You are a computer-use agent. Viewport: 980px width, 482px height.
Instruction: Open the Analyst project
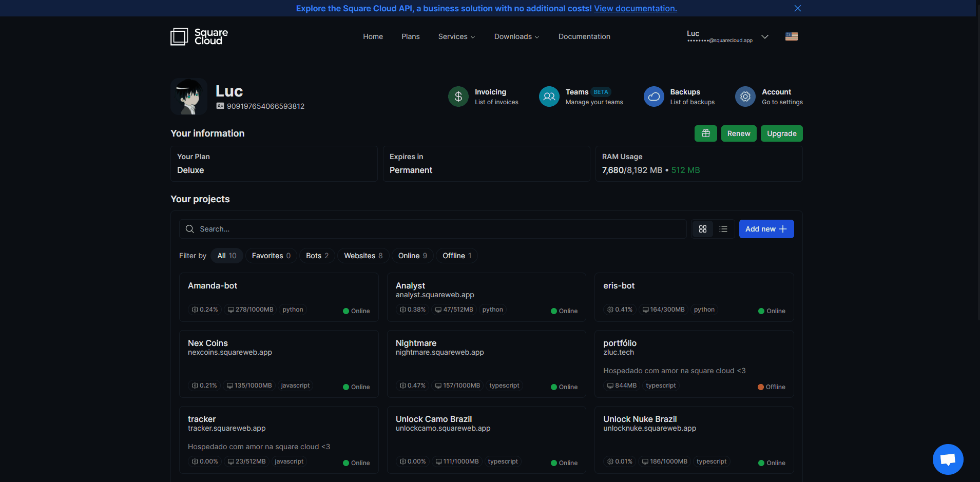(x=487, y=297)
